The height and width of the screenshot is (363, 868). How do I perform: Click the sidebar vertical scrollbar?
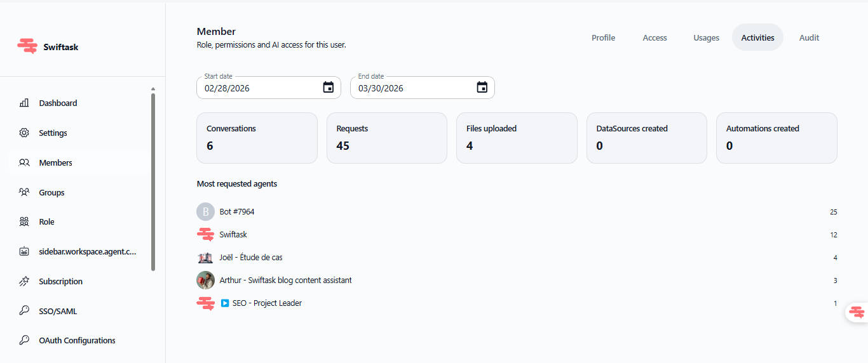(x=153, y=181)
